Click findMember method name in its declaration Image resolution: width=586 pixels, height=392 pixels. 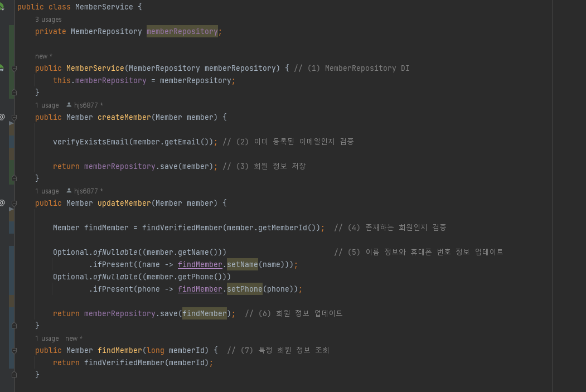(119, 350)
